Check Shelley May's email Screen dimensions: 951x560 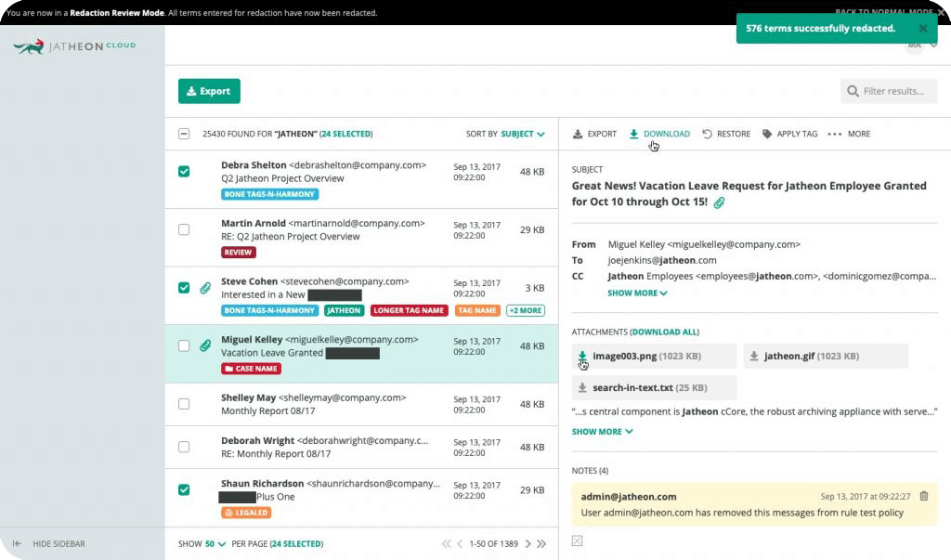(x=184, y=404)
